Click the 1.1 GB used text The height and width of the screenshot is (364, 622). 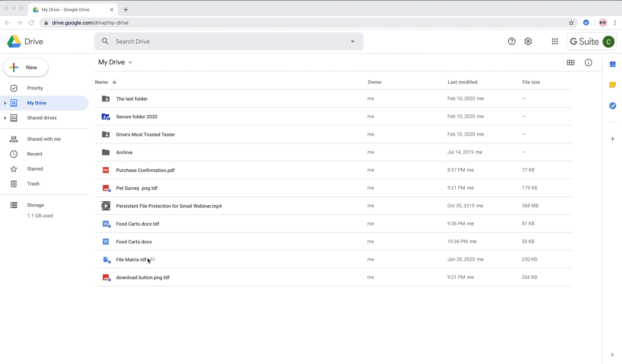(x=40, y=216)
